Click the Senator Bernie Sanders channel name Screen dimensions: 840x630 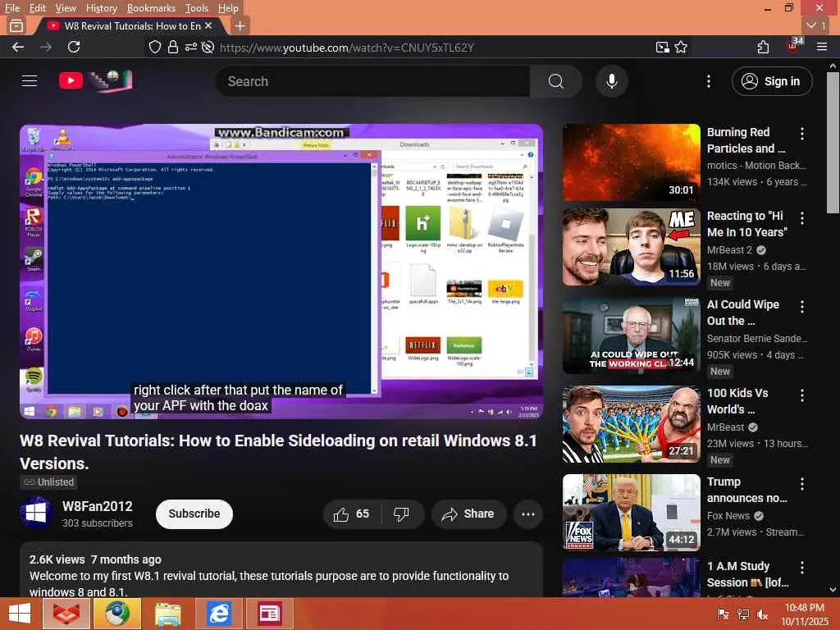point(756,339)
